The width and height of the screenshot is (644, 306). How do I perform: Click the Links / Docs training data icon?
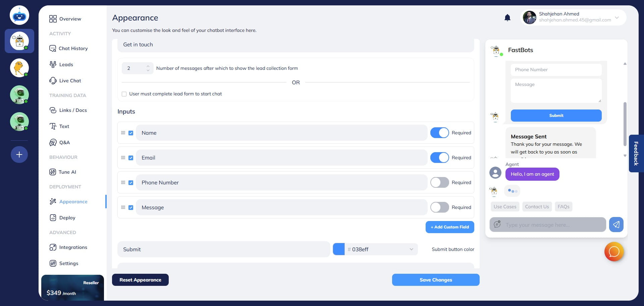point(53,110)
